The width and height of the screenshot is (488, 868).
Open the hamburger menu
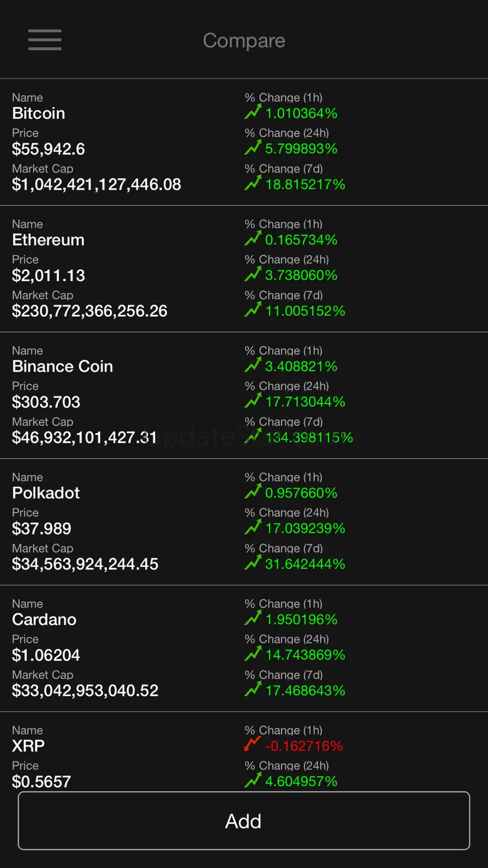[x=44, y=39]
